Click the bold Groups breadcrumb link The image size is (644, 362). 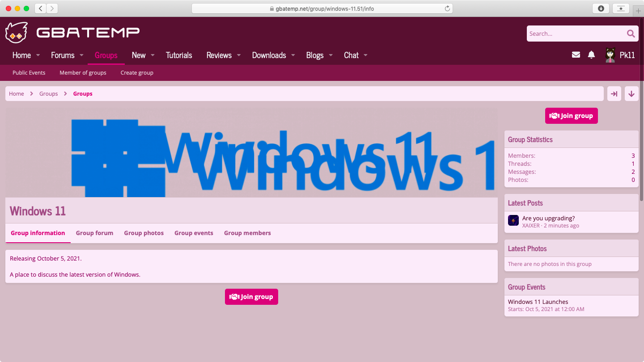(x=83, y=94)
